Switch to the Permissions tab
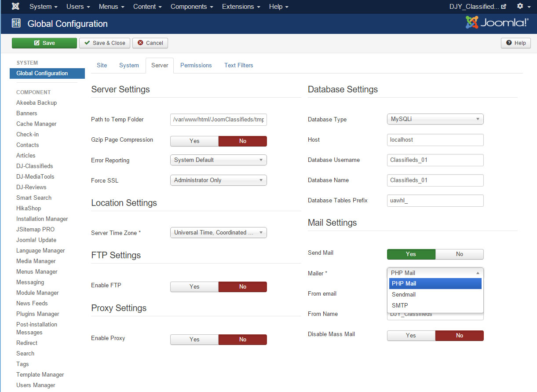The height and width of the screenshot is (392, 537). pyautogui.click(x=196, y=66)
